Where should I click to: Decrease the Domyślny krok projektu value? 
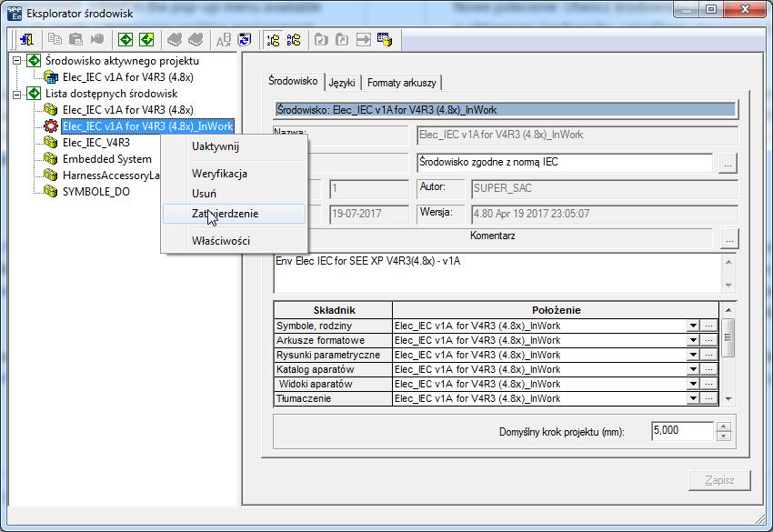point(723,436)
